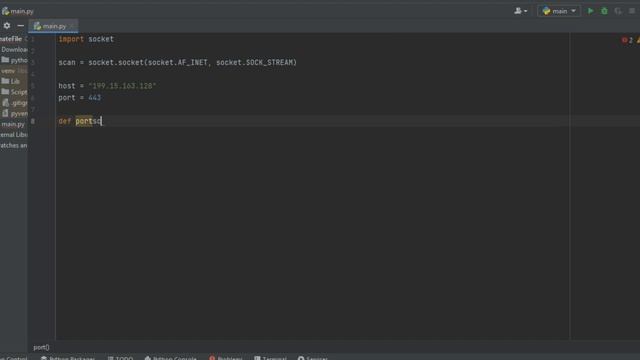Open the Python Console tool window
The width and height of the screenshot is (640, 360).
[171, 358]
